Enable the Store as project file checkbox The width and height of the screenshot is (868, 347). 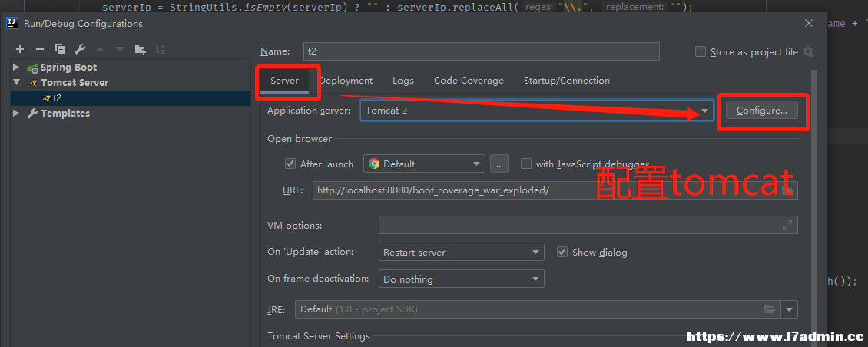point(701,51)
